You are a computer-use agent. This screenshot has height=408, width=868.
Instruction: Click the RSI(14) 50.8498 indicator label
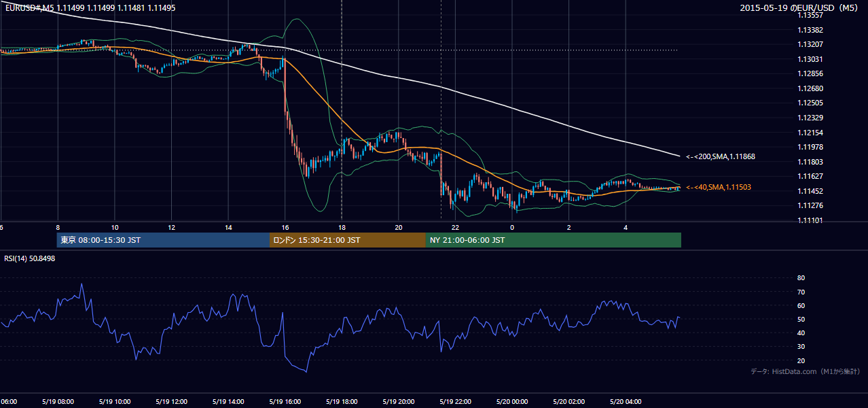pyautogui.click(x=30, y=258)
